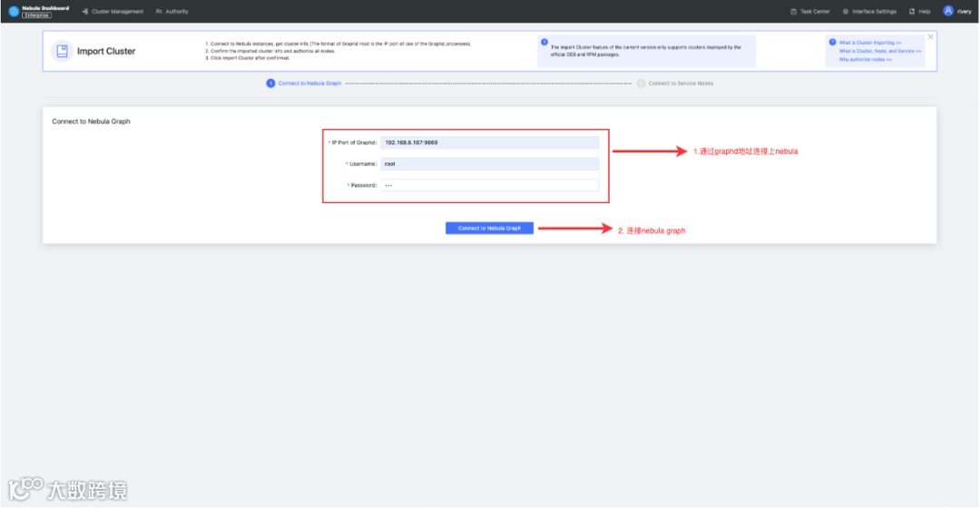Click the Password input field

[489, 185]
